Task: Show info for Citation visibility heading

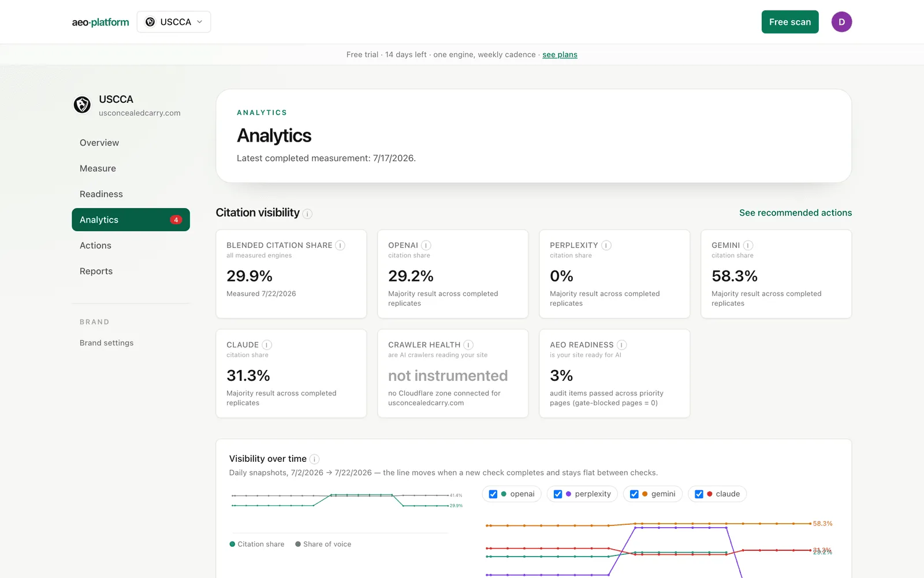Action: tap(308, 214)
